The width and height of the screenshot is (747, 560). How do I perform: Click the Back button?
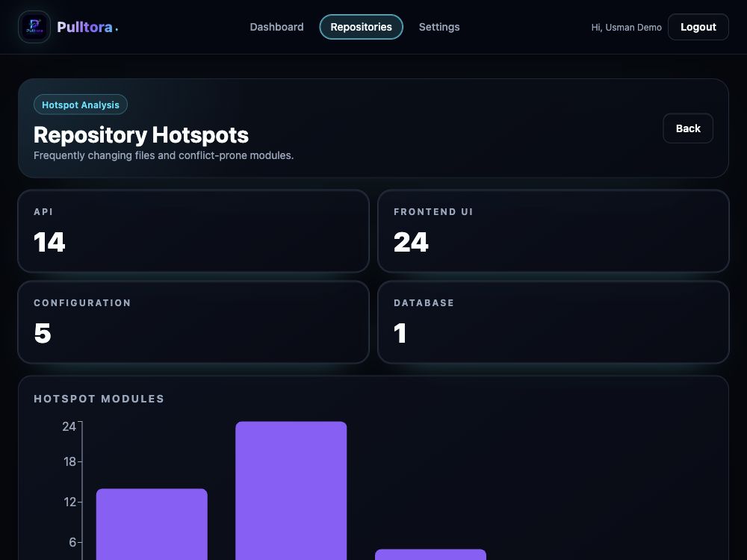click(688, 128)
